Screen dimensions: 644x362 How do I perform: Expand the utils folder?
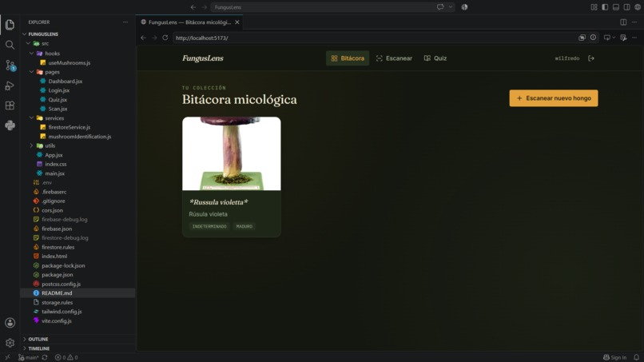[x=50, y=145]
